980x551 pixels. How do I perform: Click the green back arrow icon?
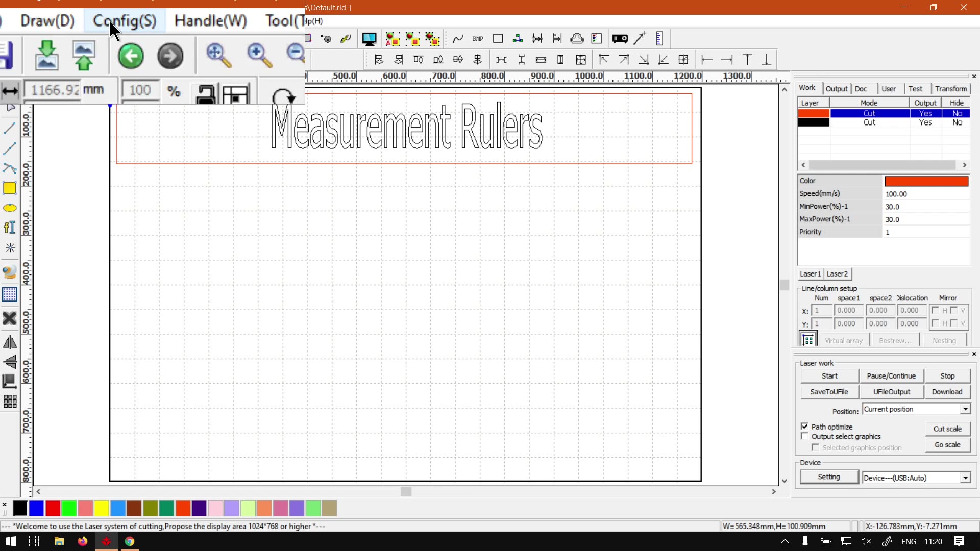[131, 56]
